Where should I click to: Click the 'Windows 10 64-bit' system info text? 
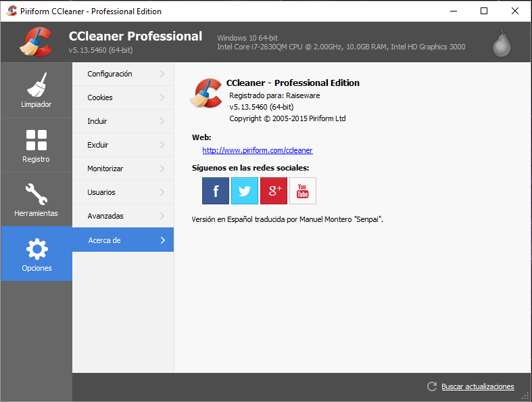point(247,38)
